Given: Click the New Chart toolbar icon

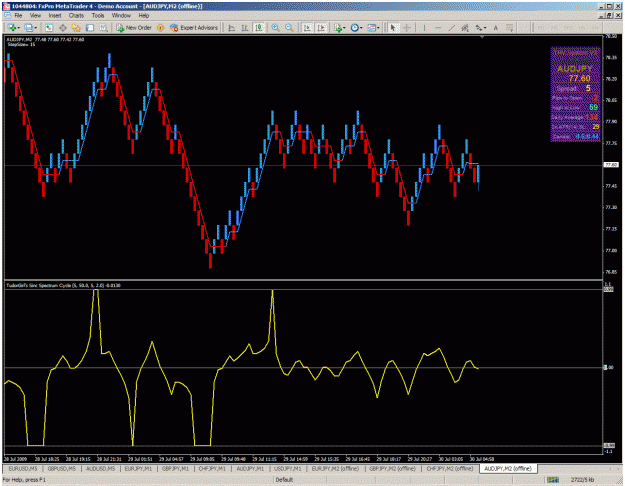Looking at the screenshot, I should point(12,28).
